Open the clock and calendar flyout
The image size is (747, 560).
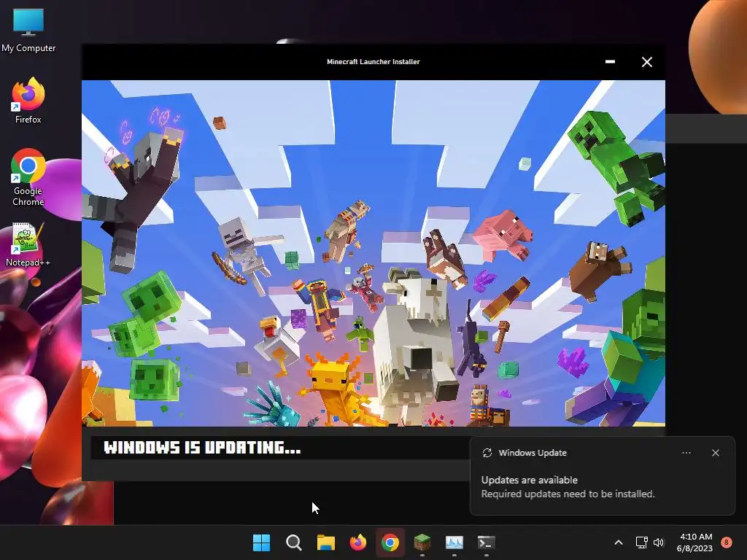pyautogui.click(x=694, y=542)
